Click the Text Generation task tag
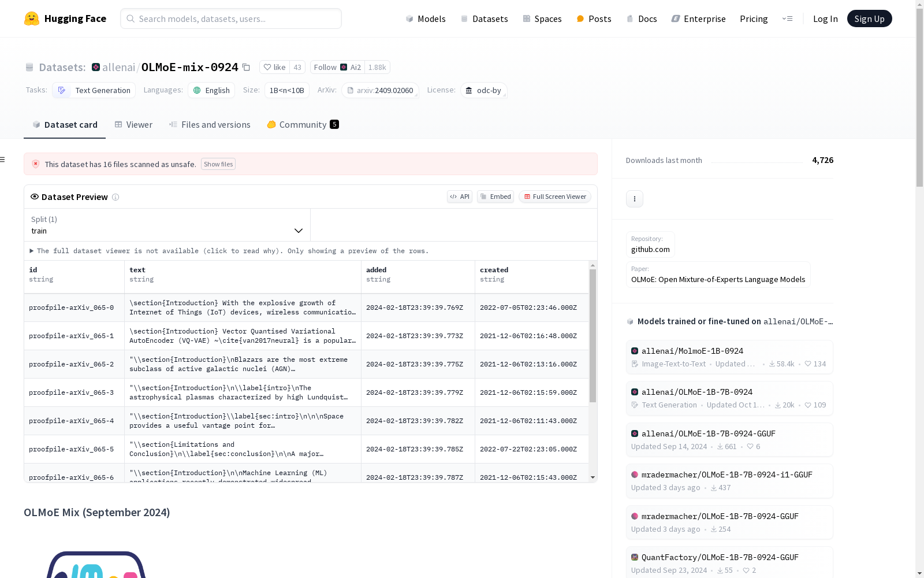This screenshot has width=924, height=578. (94, 90)
